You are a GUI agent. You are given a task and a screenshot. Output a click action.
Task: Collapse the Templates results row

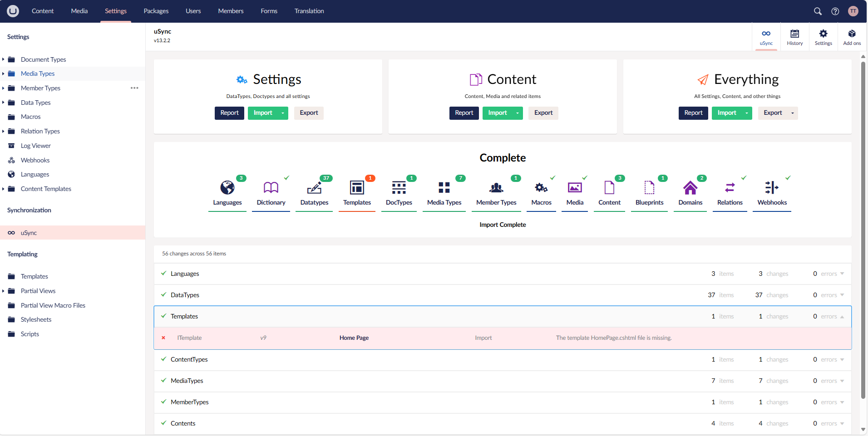pos(842,317)
